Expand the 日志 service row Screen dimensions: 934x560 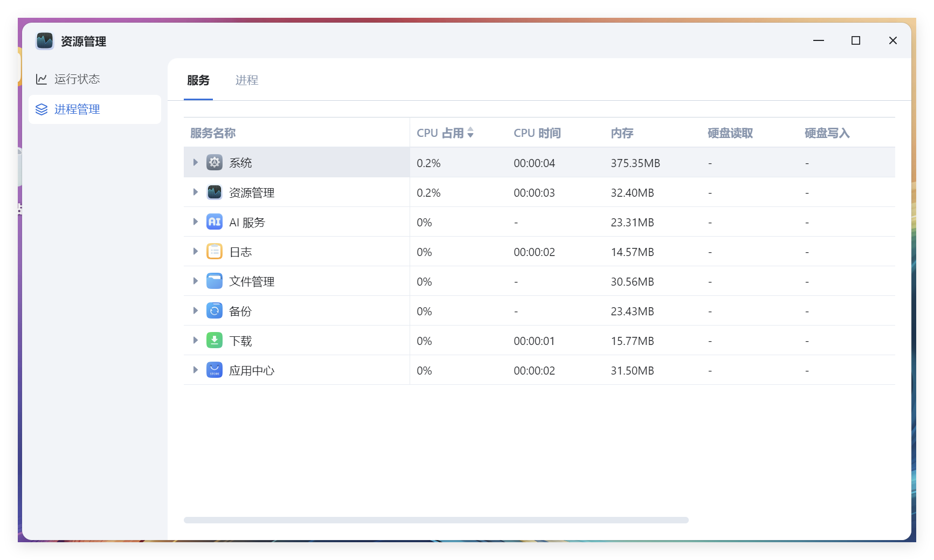click(x=196, y=251)
